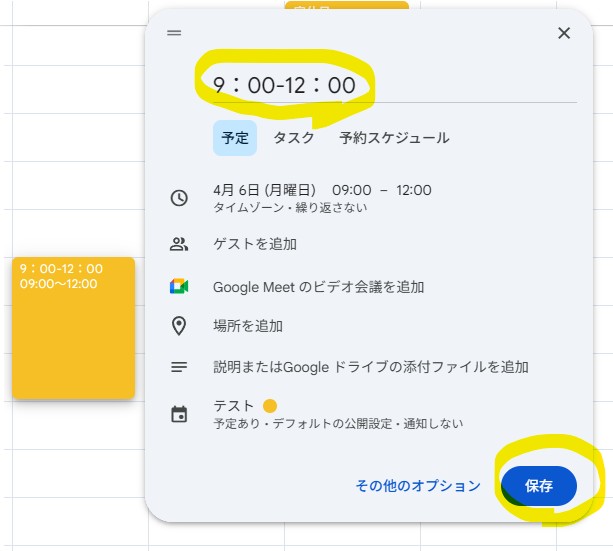Open その他のオプション
613x551 pixels.
[x=418, y=486]
